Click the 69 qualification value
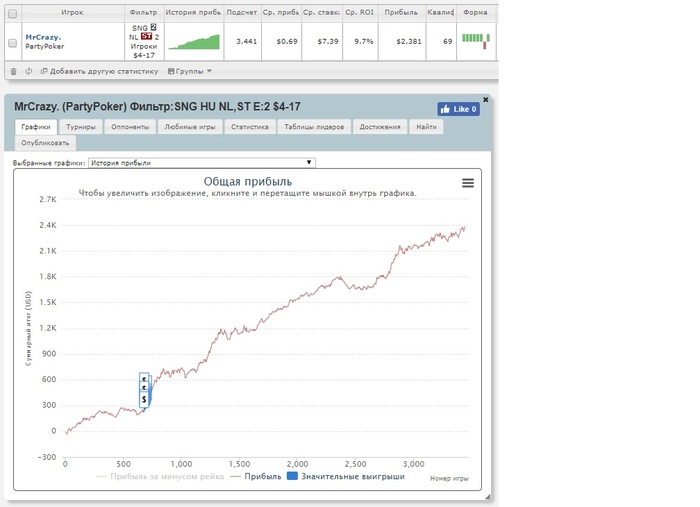 448,42
